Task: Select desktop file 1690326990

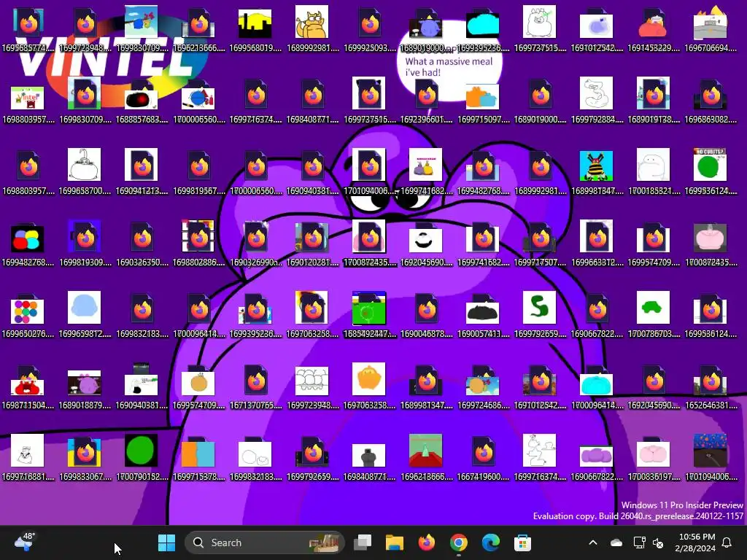Action: pyautogui.click(x=255, y=243)
